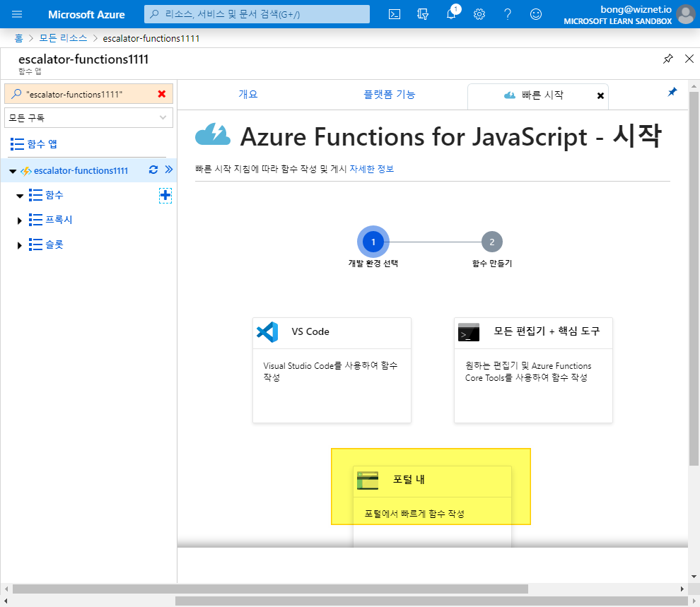Click the terminal icon on editor card

click(x=468, y=332)
